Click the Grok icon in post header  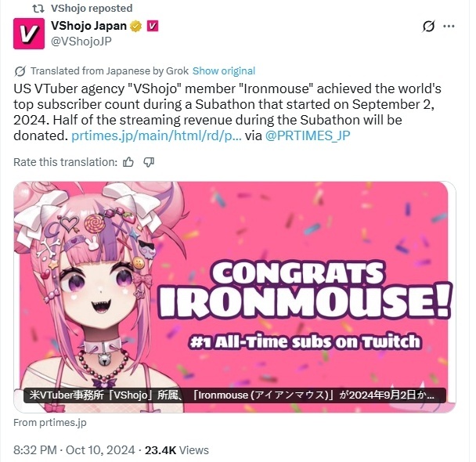click(428, 26)
